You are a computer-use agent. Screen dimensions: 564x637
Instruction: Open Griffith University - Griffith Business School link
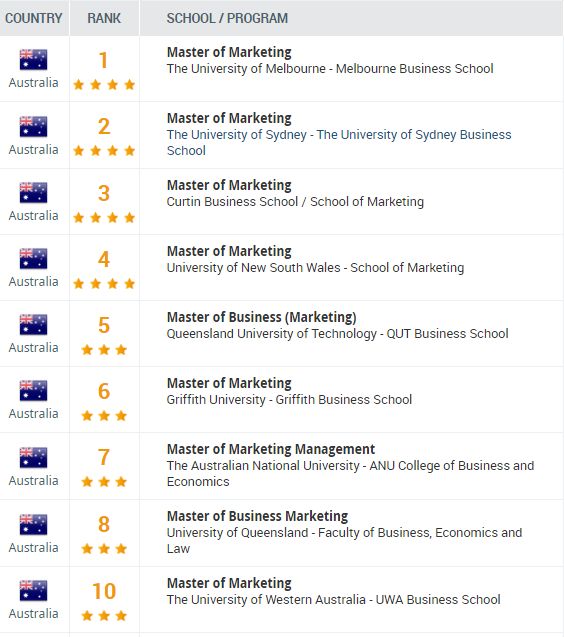[289, 400]
